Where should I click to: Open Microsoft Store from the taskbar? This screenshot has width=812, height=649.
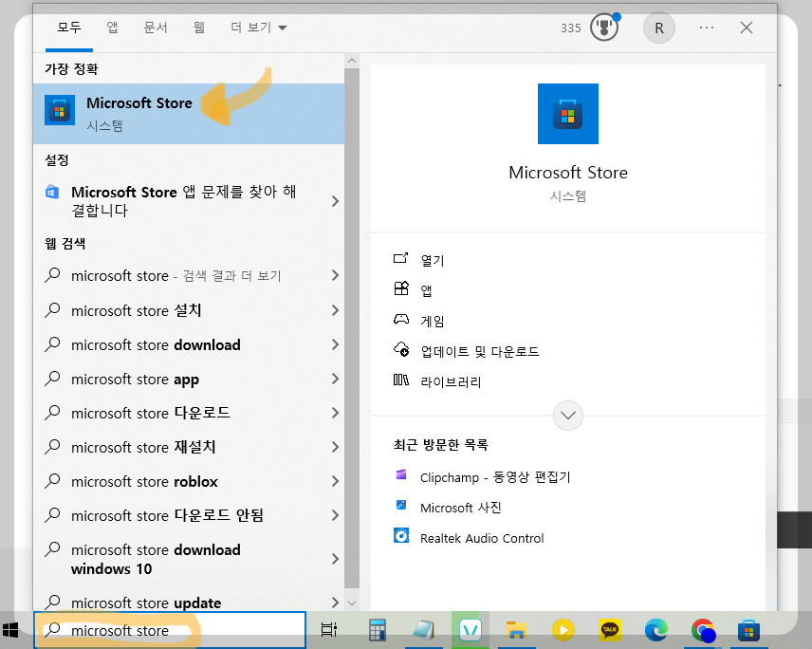tap(748, 630)
